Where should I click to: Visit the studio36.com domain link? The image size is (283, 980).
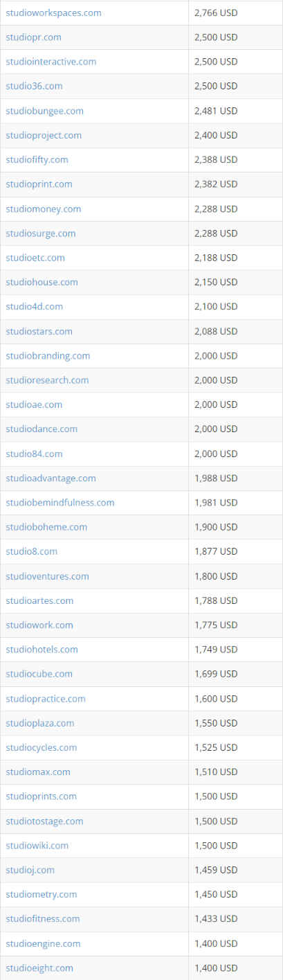pyautogui.click(x=34, y=86)
